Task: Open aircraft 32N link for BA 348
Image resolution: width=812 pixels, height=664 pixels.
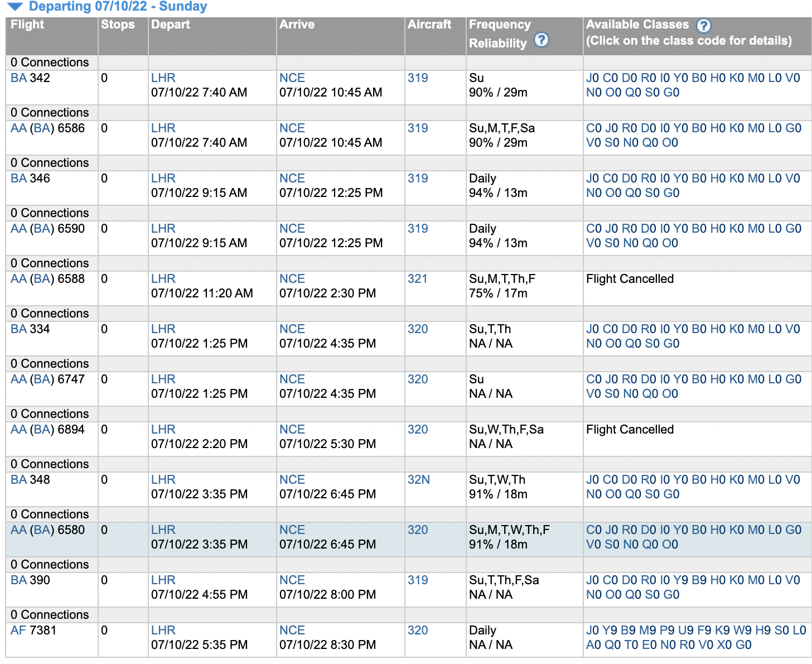Action: pos(419,480)
